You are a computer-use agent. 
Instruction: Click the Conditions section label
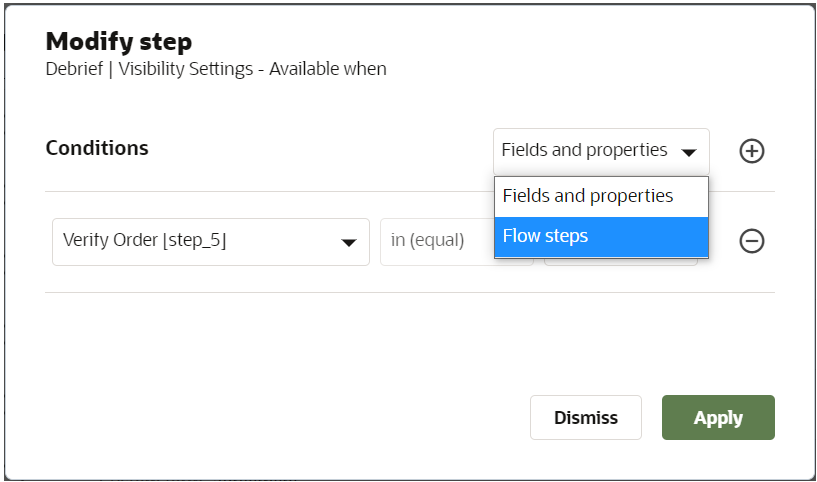pyautogui.click(x=97, y=148)
